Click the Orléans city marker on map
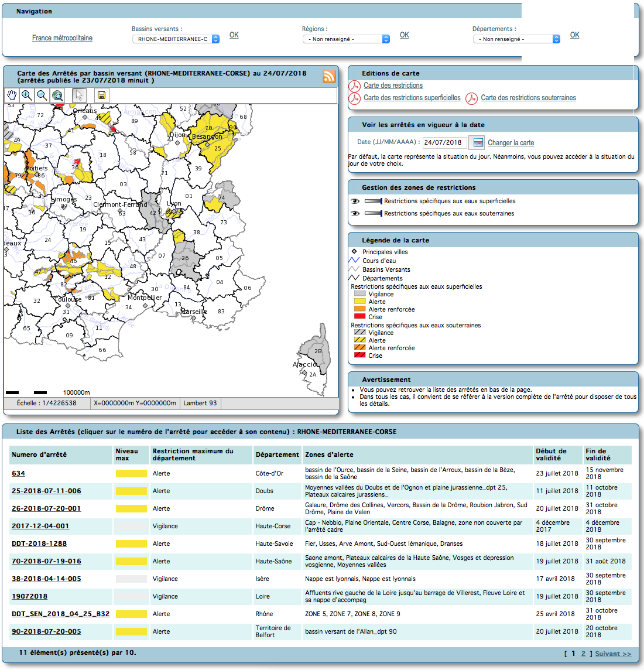The width and height of the screenshot is (644, 670). [x=84, y=117]
